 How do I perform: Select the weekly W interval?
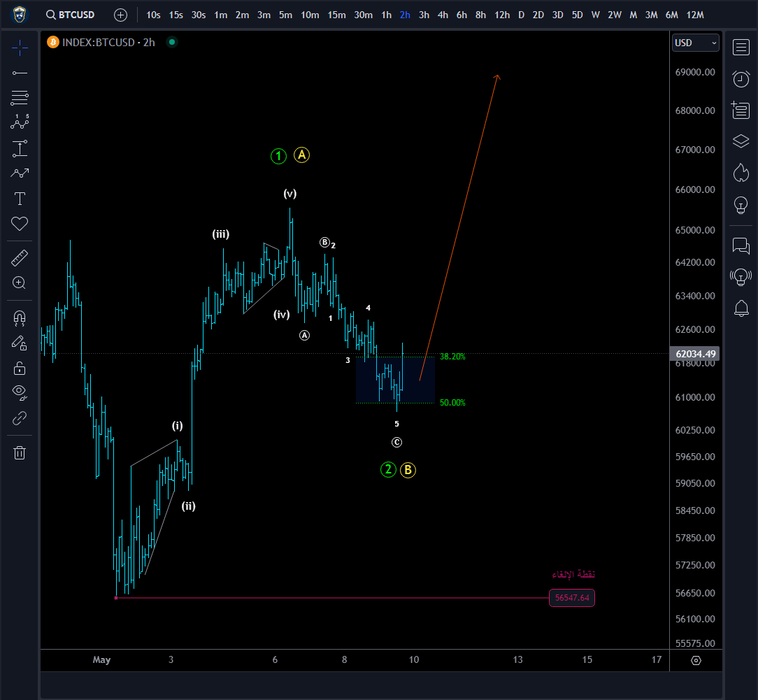pyautogui.click(x=596, y=15)
